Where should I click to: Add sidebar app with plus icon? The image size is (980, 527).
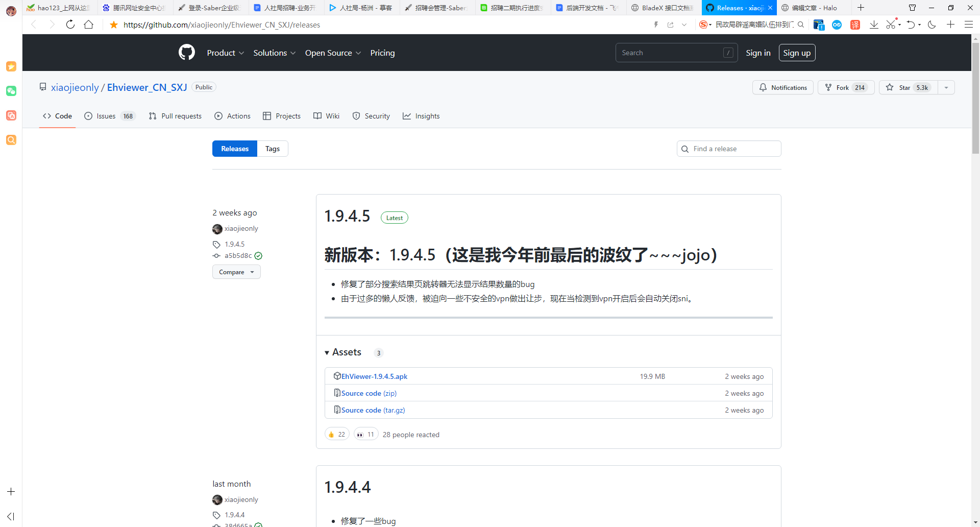click(11, 492)
